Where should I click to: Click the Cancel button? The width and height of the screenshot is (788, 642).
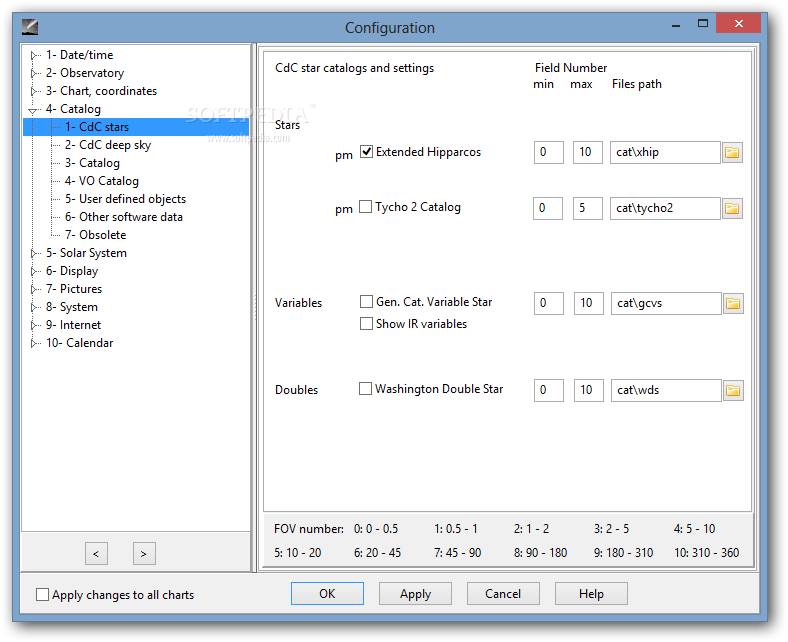[503, 594]
